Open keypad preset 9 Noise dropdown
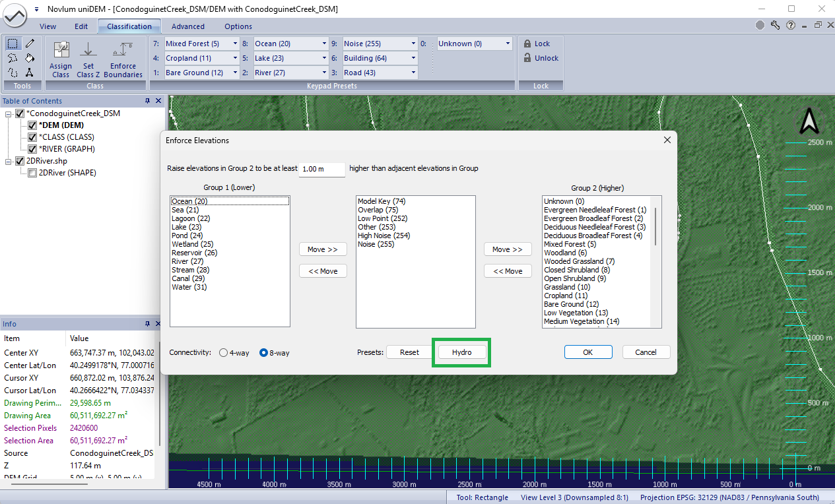Viewport: 835px width, 504px height. [x=413, y=44]
